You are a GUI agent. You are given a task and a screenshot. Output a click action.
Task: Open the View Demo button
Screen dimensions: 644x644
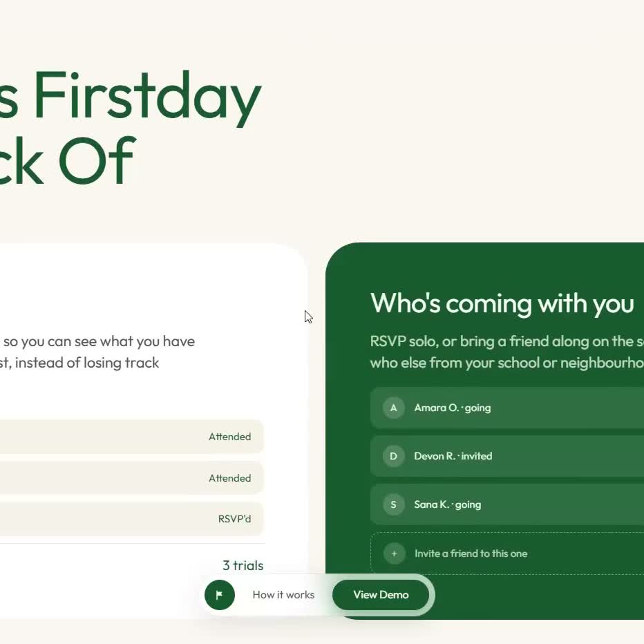click(x=381, y=595)
